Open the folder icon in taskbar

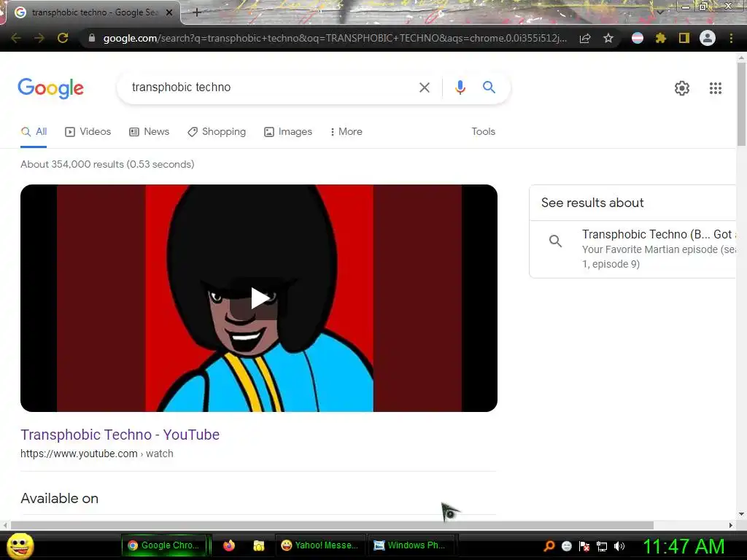259,545
